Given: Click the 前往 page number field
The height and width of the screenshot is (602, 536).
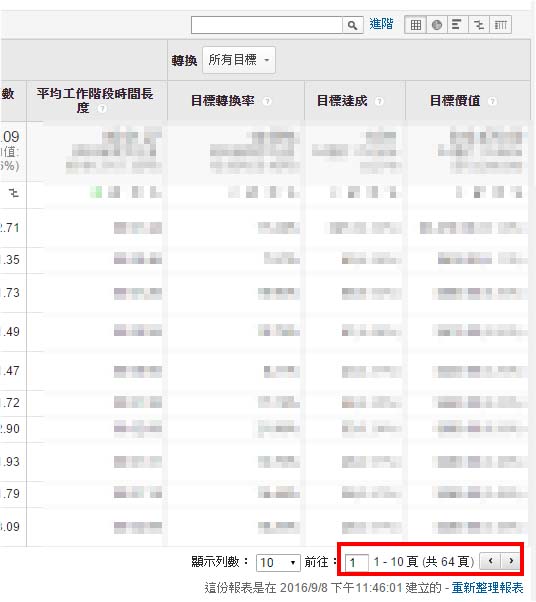Looking at the screenshot, I should 356,563.
